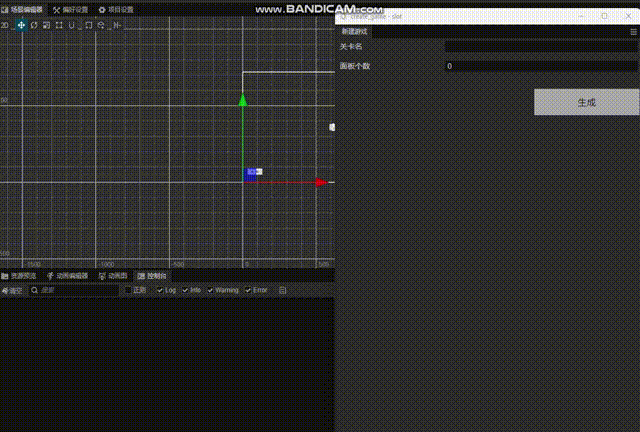
Task: Open the panel hamburger menu icon
Action: [x=633, y=31]
